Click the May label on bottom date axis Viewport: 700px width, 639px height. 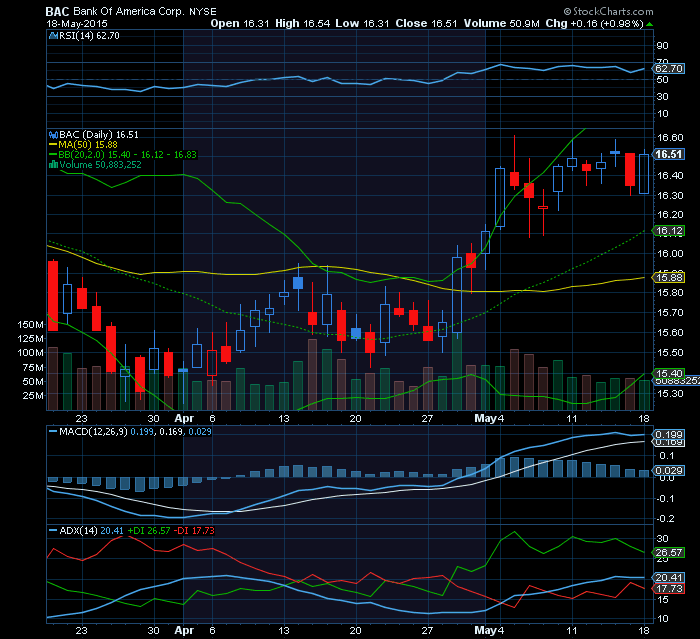click(485, 631)
